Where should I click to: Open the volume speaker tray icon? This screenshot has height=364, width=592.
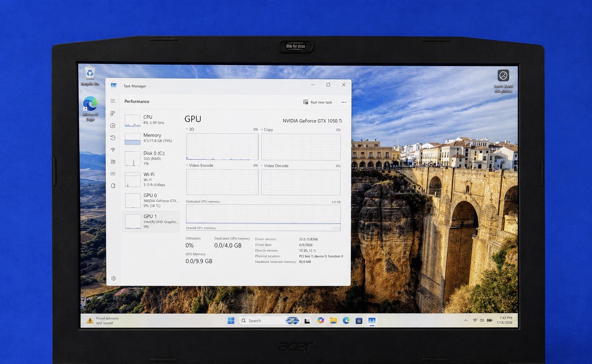pyautogui.click(x=482, y=321)
